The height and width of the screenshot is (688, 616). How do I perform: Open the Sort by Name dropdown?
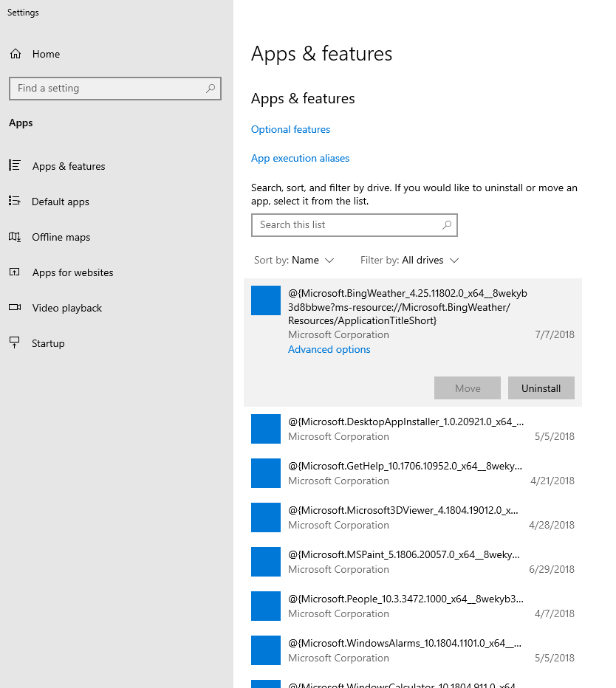pos(294,260)
